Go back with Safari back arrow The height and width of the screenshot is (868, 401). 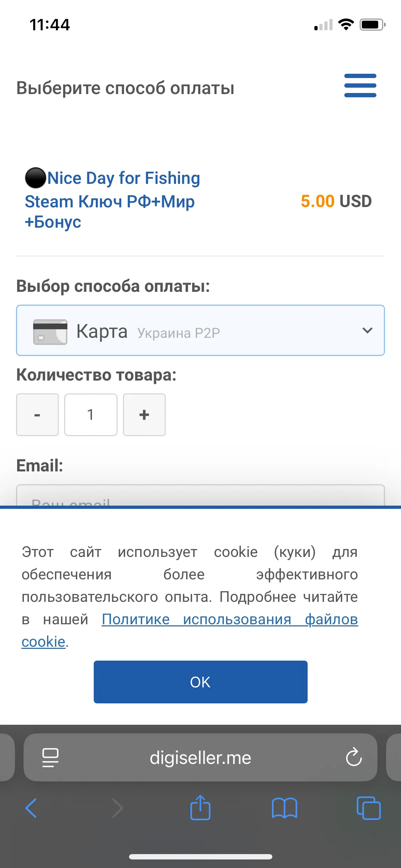(x=31, y=808)
